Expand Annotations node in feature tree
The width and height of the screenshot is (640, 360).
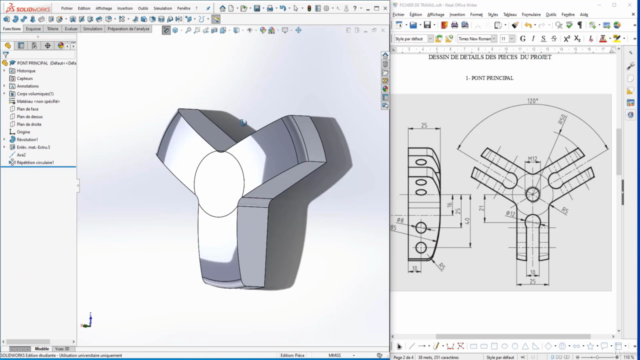click(x=4, y=86)
